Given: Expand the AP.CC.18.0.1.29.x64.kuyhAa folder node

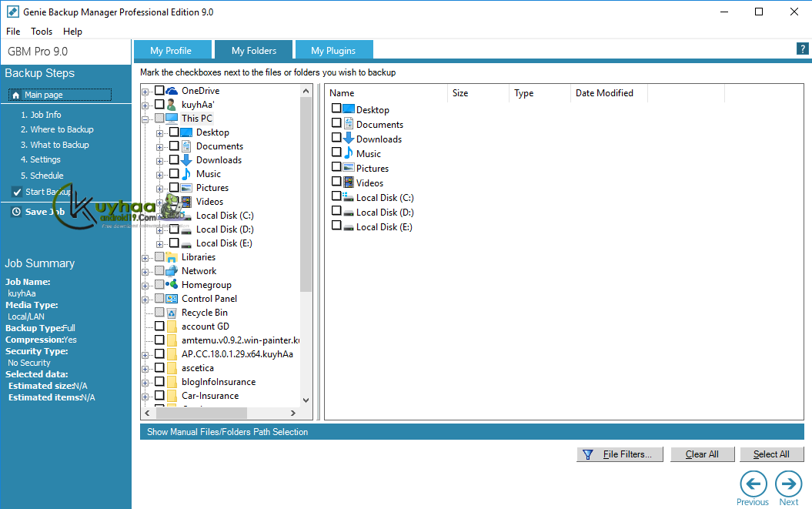Looking at the screenshot, I should point(145,355).
